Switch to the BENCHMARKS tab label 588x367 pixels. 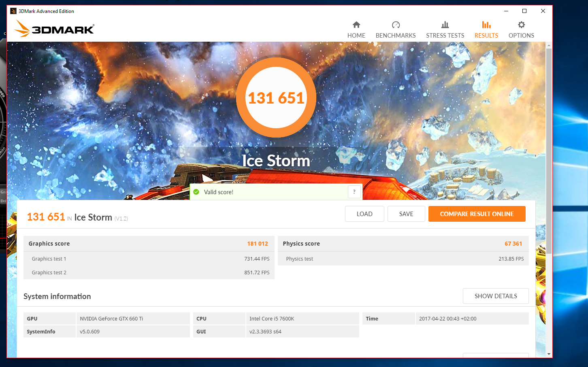click(396, 36)
